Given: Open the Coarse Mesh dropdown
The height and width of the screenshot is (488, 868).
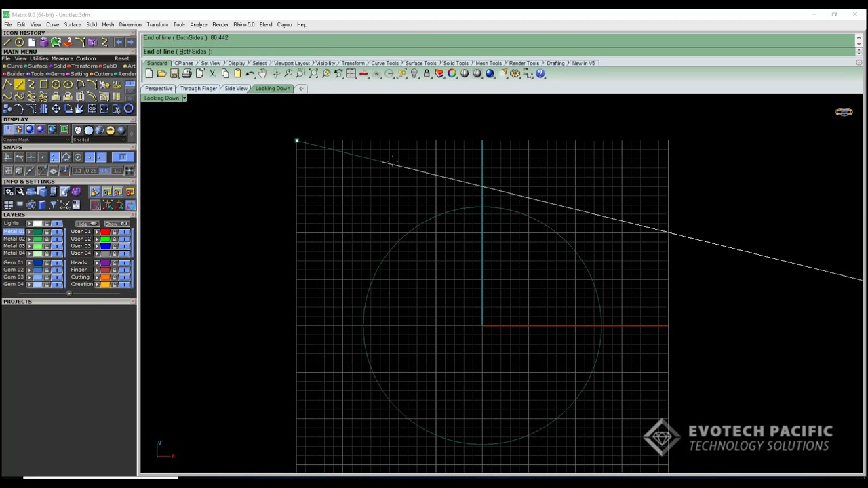Looking at the screenshot, I should tap(37, 140).
